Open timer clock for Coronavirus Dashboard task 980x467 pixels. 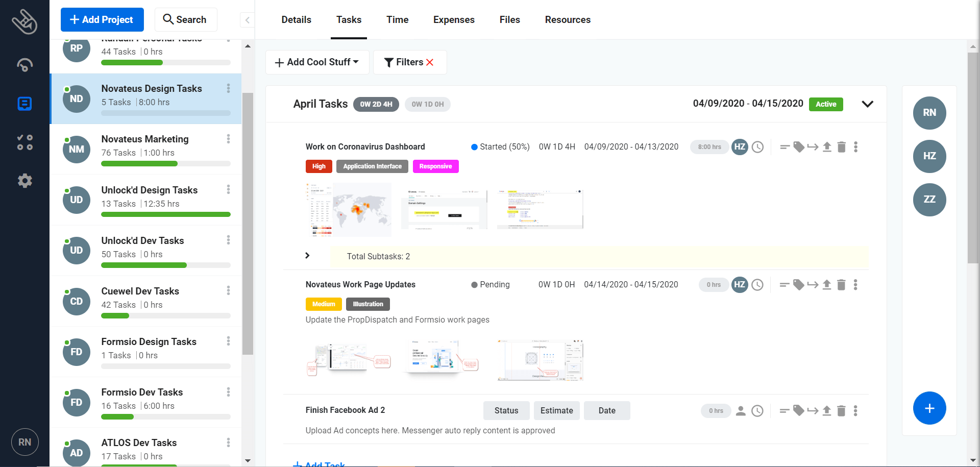point(758,147)
